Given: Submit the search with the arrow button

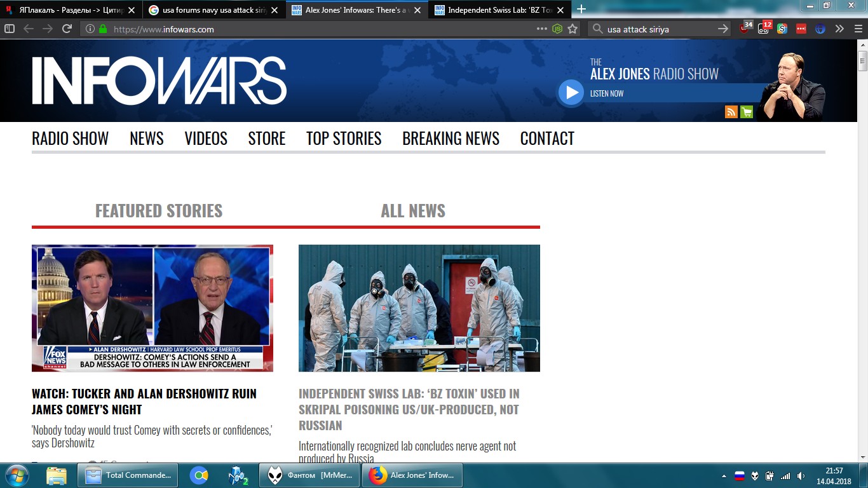Looking at the screenshot, I should tap(722, 29).
